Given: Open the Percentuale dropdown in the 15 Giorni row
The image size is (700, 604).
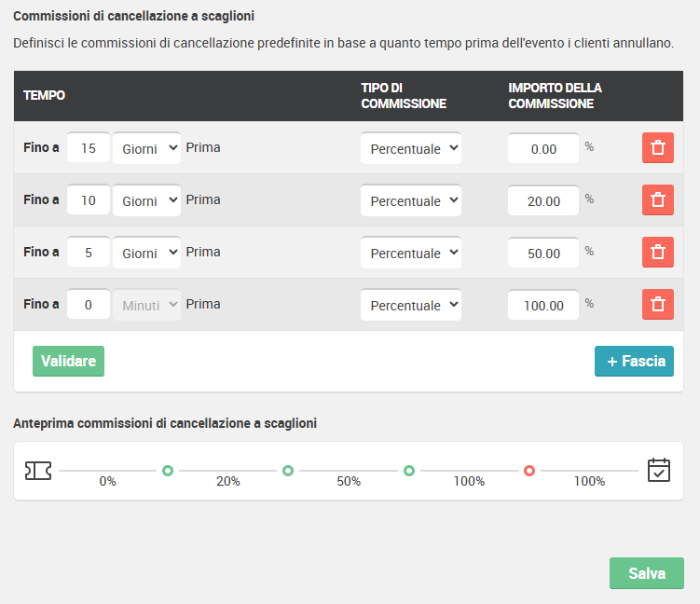Looking at the screenshot, I should (x=411, y=148).
